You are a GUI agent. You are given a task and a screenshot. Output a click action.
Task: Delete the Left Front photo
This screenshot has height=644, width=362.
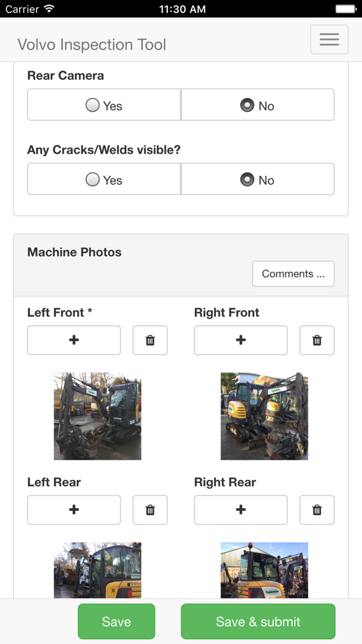(x=150, y=340)
